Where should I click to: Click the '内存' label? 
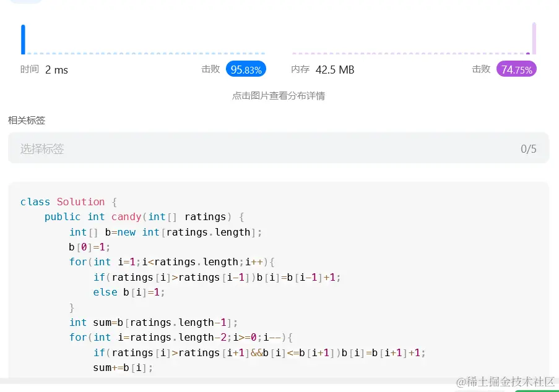point(300,69)
